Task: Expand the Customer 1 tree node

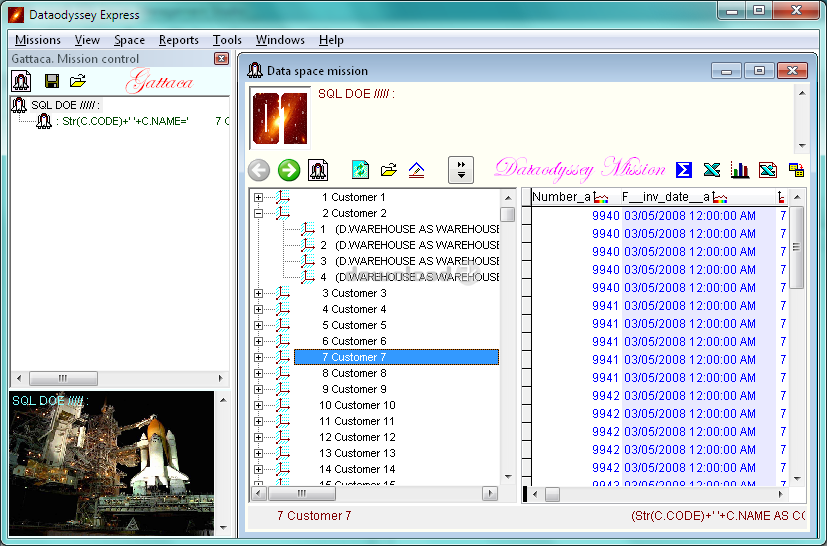Action: 259,197
